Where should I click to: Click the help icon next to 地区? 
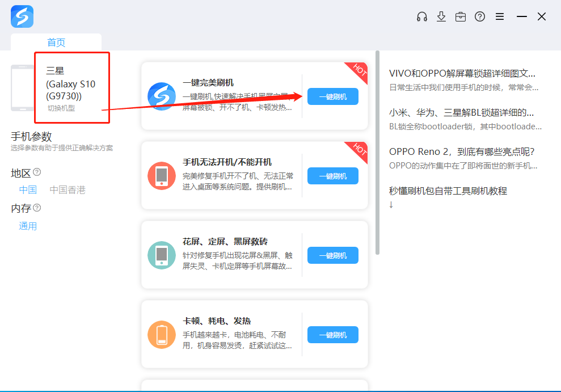tap(37, 172)
